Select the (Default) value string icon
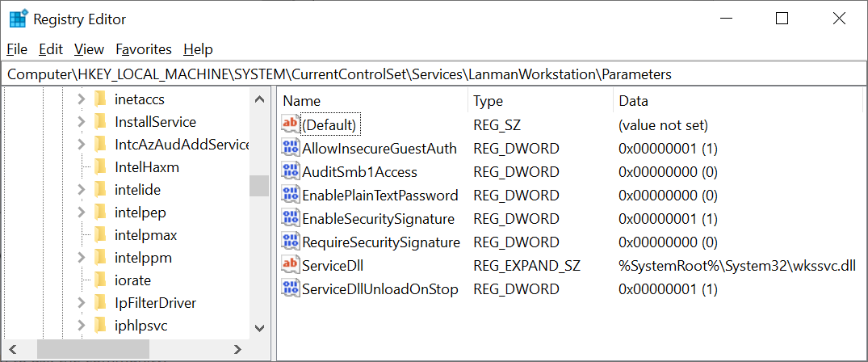This screenshot has width=868, height=362. point(290,124)
